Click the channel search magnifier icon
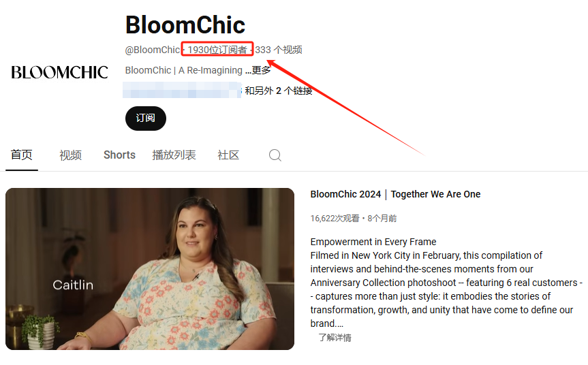 [x=275, y=155]
